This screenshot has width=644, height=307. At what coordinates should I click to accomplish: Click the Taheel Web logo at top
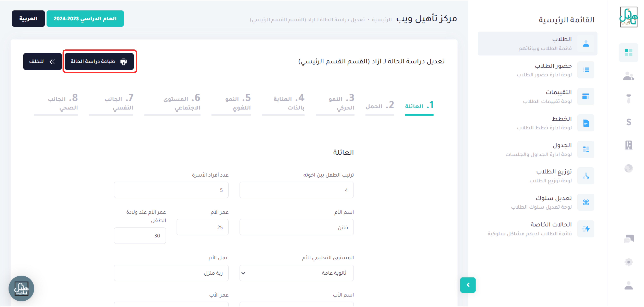click(628, 17)
